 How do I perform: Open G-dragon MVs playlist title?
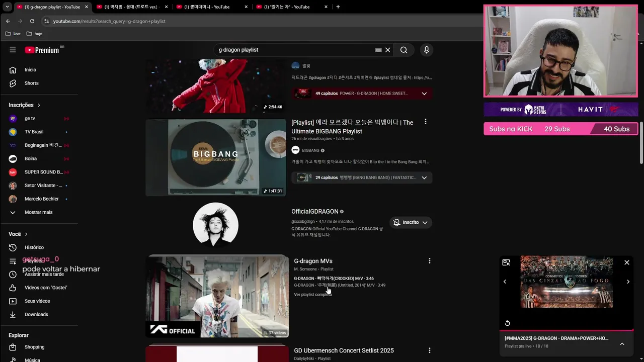313,261
